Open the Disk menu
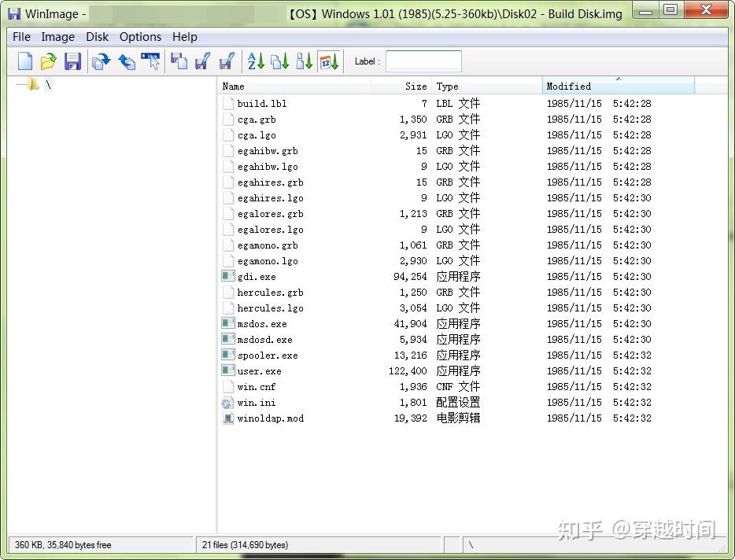The image size is (735, 560). click(97, 36)
